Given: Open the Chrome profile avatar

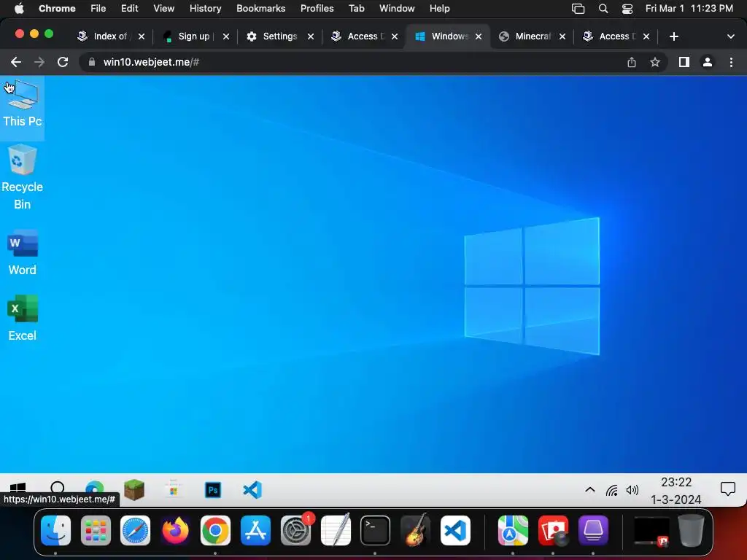Looking at the screenshot, I should 708,62.
